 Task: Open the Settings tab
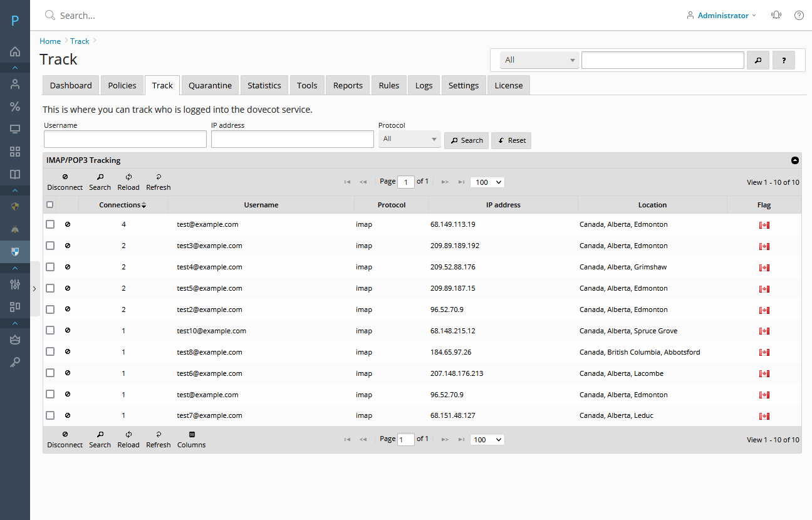(464, 85)
